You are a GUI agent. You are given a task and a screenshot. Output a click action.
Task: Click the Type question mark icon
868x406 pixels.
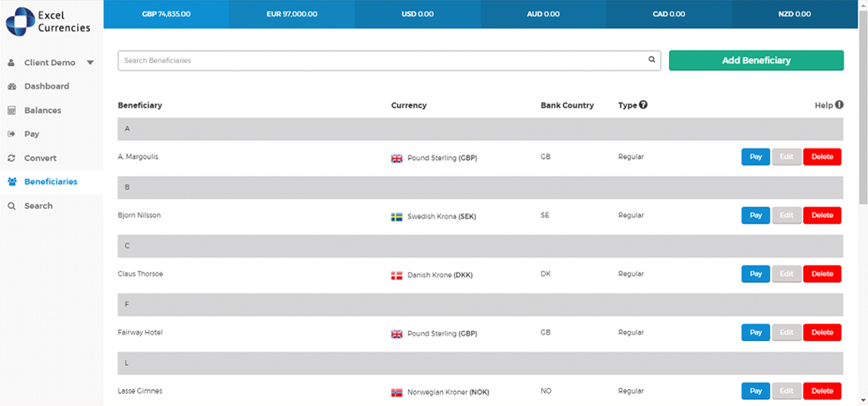(644, 105)
